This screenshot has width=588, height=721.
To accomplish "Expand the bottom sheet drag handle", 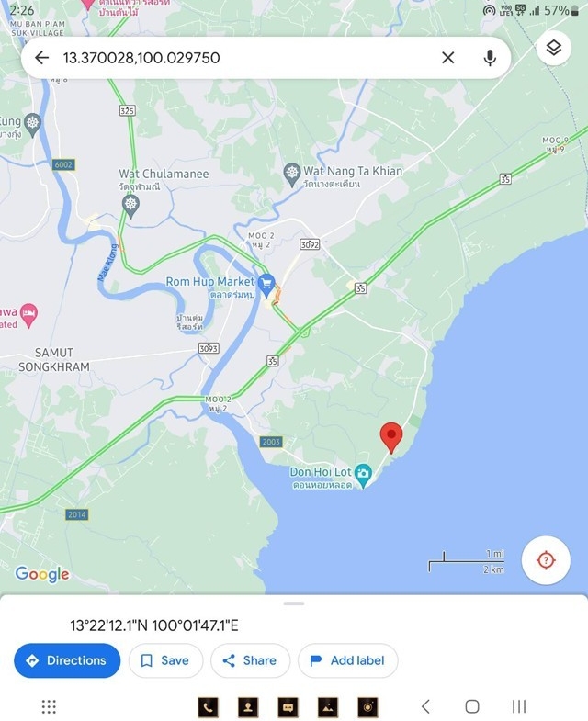I will (x=293, y=603).
